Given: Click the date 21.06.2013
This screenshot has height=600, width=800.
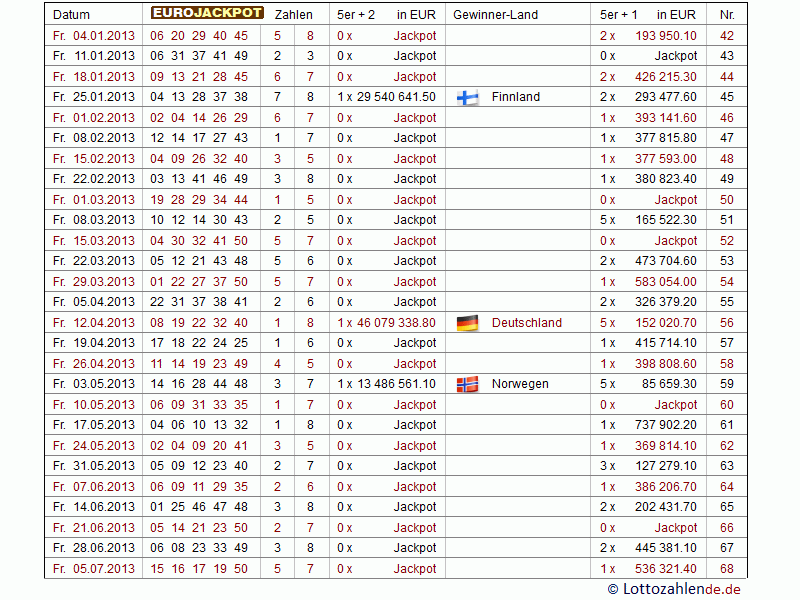Looking at the screenshot, I should (104, 528).
